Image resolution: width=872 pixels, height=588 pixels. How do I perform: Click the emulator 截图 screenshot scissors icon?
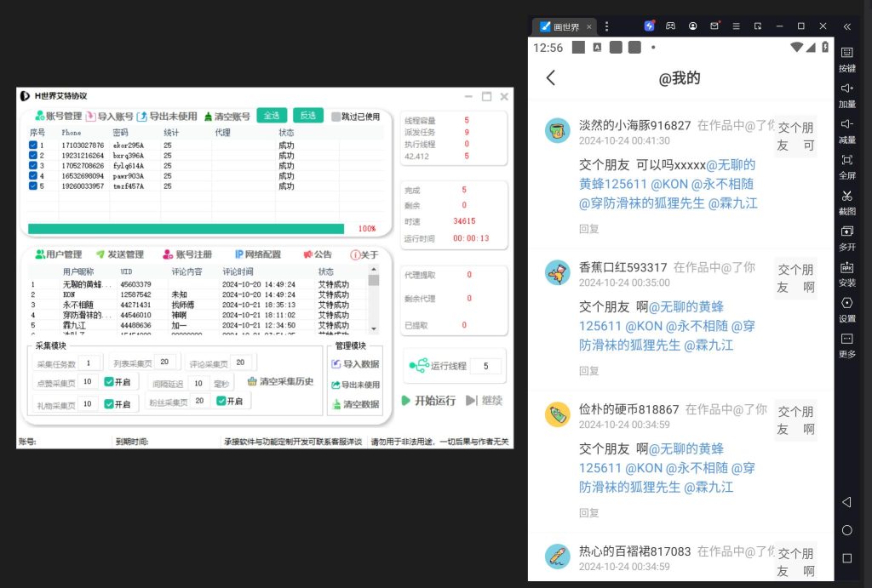tap(846, 197)
